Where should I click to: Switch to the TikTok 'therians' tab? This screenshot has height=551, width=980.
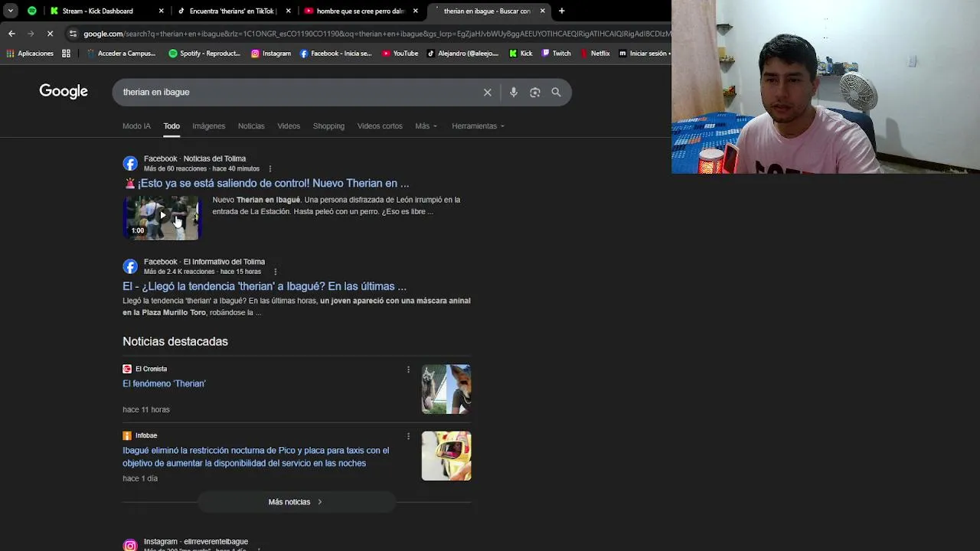click(x=234, y=11)
